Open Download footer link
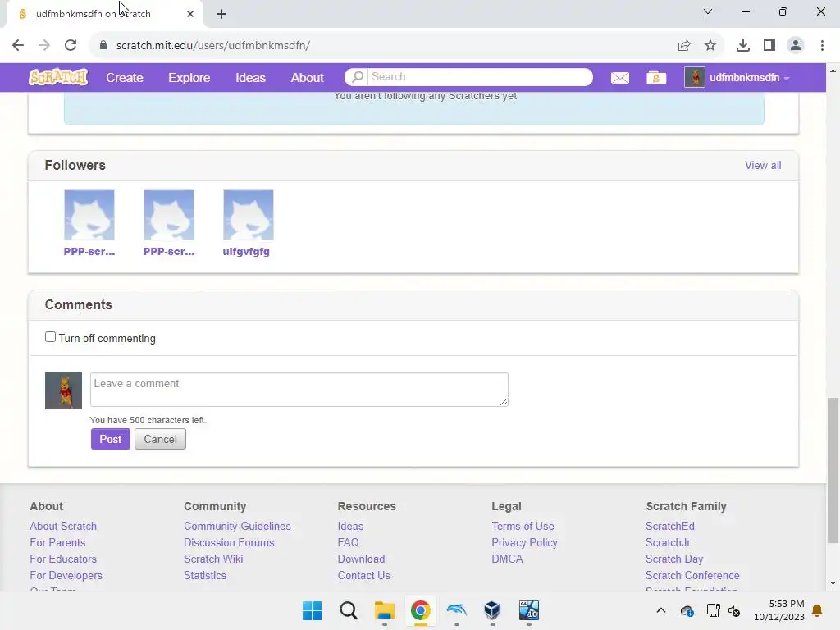The image size is (840, 630). pos(361,559)
